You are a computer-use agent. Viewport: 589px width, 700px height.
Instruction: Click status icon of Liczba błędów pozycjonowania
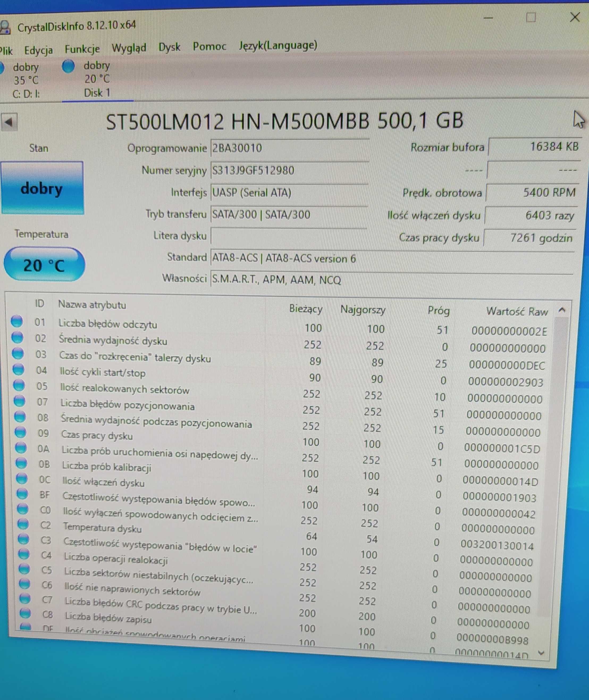click(19, 401)
